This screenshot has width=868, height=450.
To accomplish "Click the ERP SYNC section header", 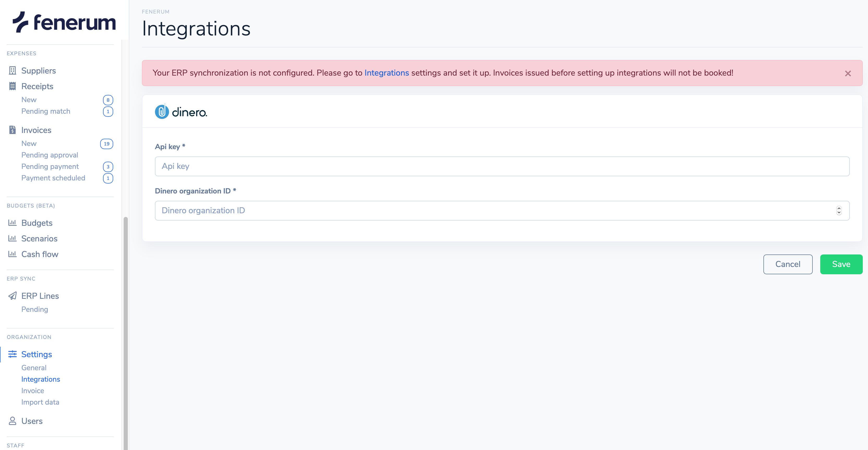I will (21, 278).
